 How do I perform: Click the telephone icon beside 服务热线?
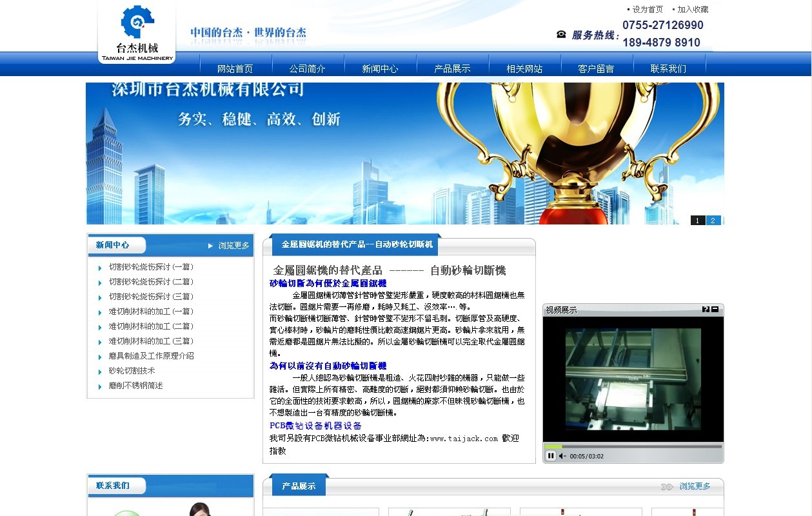(x=561, y=35)
